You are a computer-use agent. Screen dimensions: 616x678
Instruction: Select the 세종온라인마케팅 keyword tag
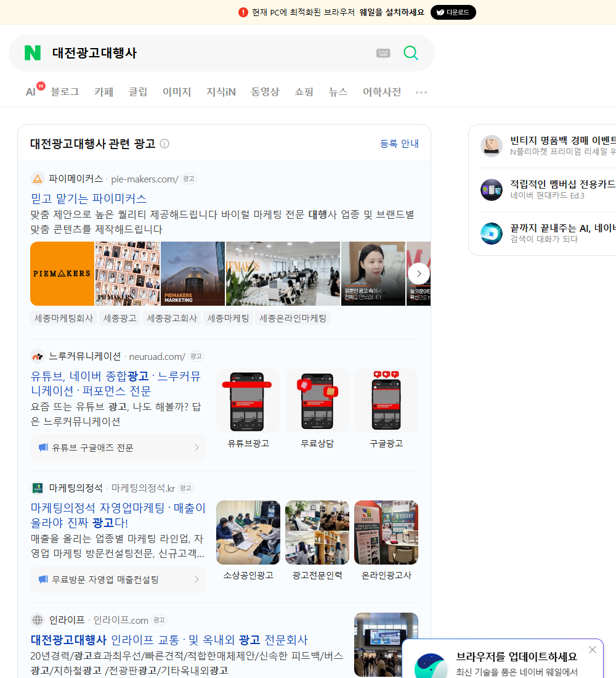tap(293, 318)
